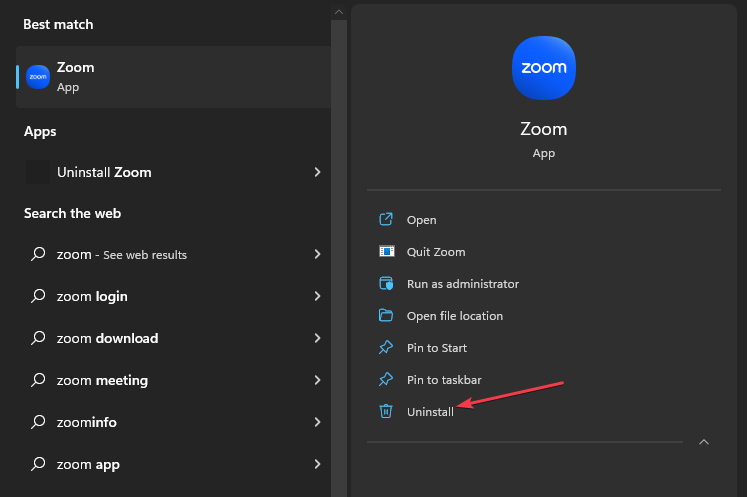Viewport: 747px width, 497px height.
Task: Select the 'zoom login' web suggestion
Action: (173, 296)
